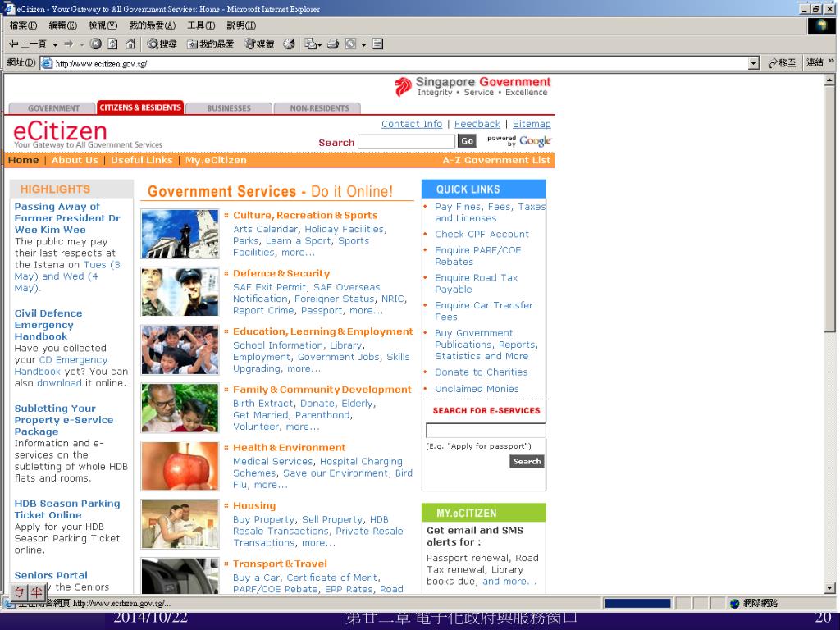Image resolution: width=840 pixels, height=630 pixels.
Task: Click the Discuss icon in the toolbar
Action: 377,44
